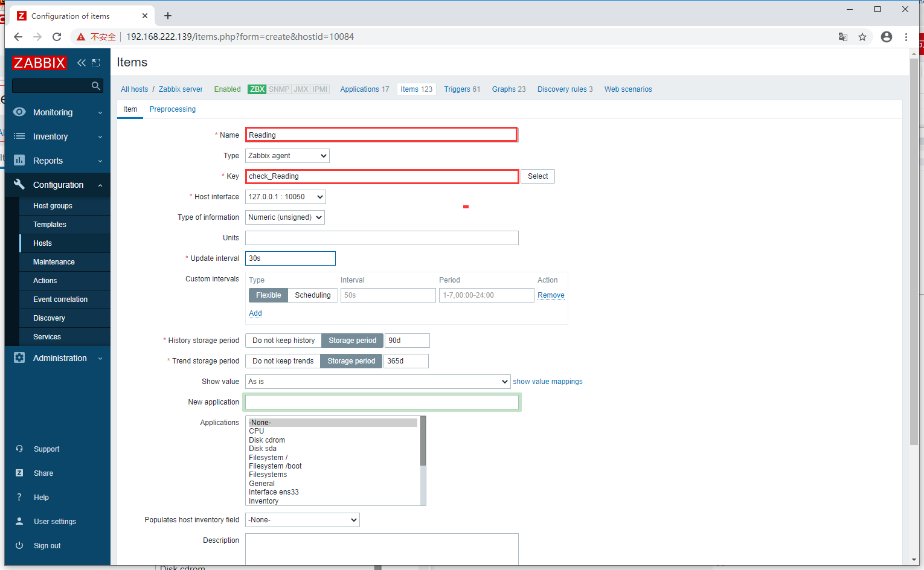Open Host groups in Configuration menu
The width and height of the screenshot is (924, 570).
point(53,206)
